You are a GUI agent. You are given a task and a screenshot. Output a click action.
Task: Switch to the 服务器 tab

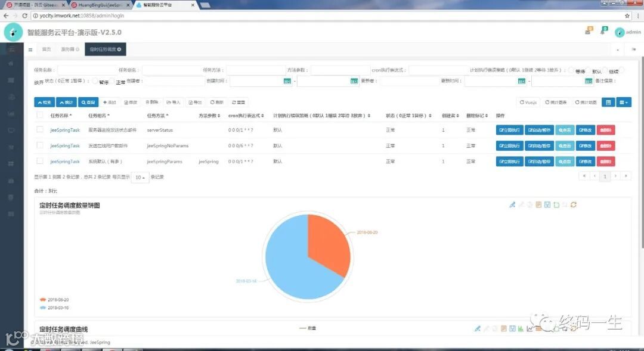click(x=70, y=49)
